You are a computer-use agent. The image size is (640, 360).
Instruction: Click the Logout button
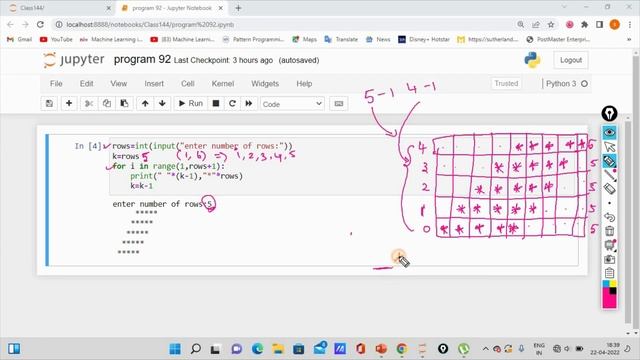pos(571,60)
